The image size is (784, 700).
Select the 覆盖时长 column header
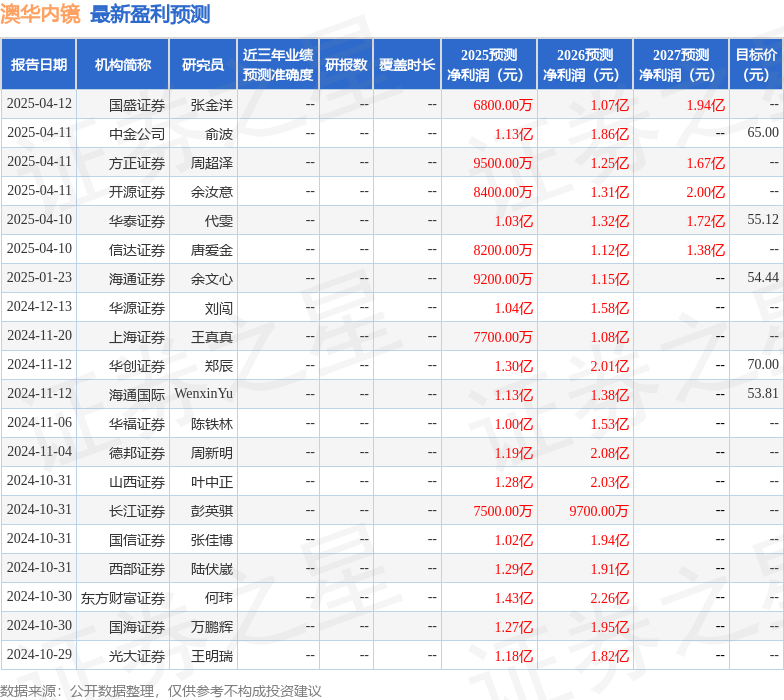pyautogui.click(x=407, y=65)
